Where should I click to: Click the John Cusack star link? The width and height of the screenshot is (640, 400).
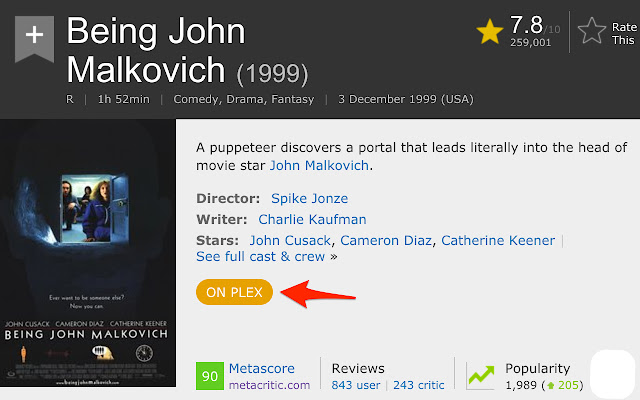tap(290, 240)
